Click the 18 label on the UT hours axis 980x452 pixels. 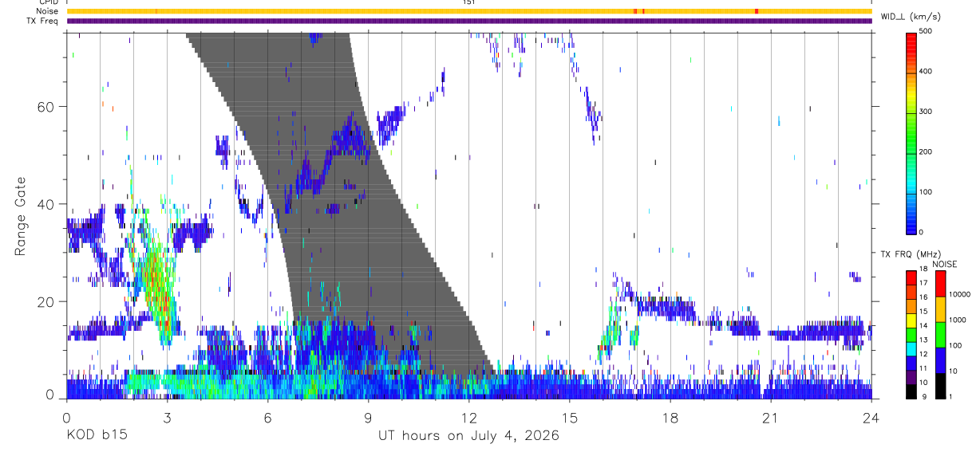[x=670, y=416]
